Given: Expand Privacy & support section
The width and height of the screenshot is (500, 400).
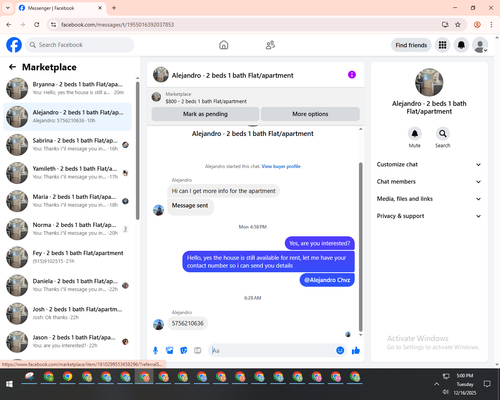Looking at the screenshot, I should pos(429,216).
